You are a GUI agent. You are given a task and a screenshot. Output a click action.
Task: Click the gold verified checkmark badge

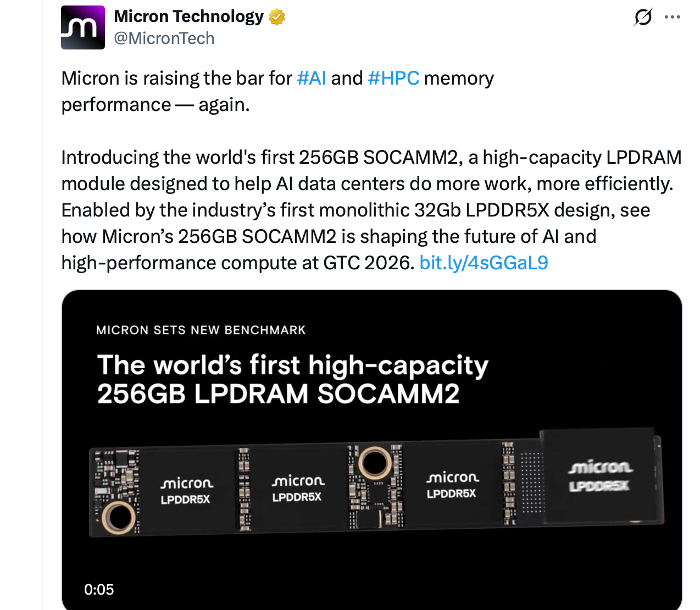pyautogui.click(x=276, y=16)
